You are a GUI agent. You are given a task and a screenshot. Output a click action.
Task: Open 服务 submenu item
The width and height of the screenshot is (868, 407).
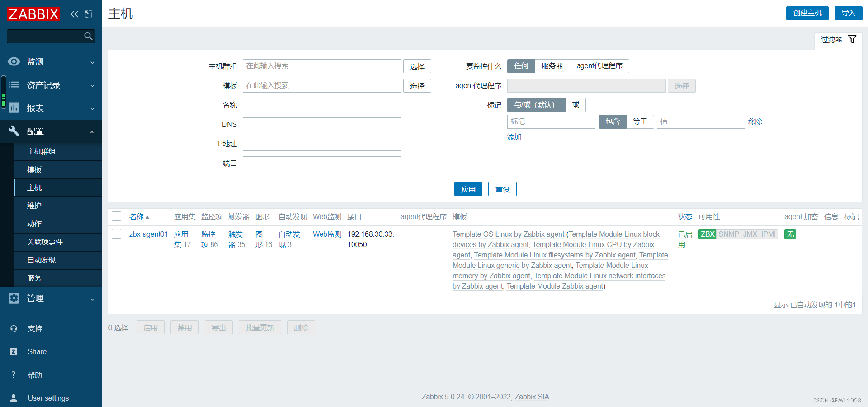click(x=58, y=278)
